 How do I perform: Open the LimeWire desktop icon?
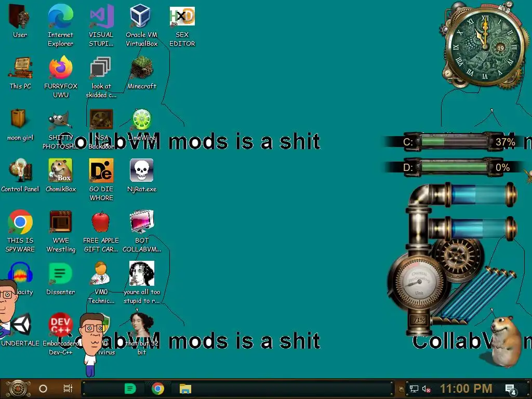[x=141, y=124]
